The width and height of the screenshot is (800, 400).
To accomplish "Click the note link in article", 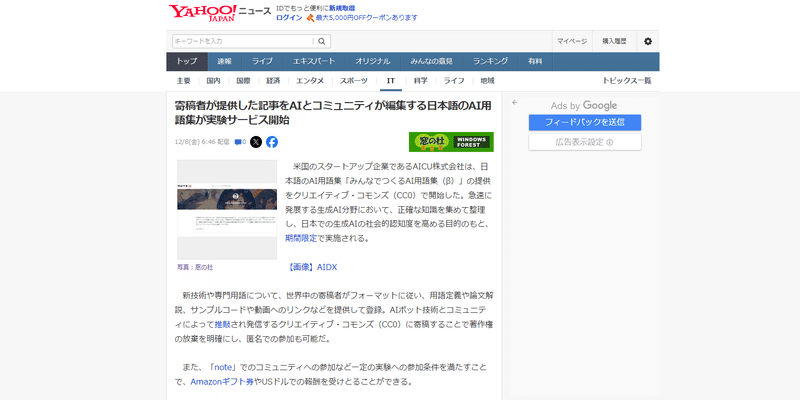I will point(223,367).
